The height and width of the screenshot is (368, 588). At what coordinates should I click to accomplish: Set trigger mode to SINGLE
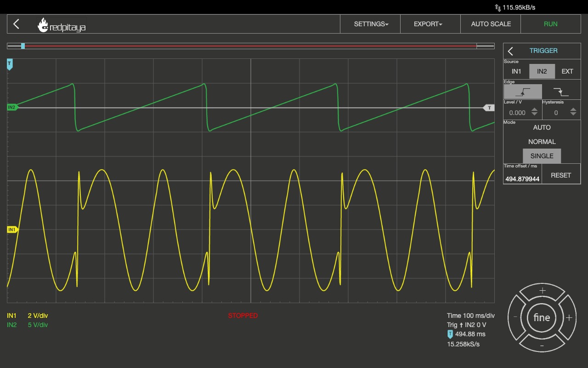[x=542, y=156]
